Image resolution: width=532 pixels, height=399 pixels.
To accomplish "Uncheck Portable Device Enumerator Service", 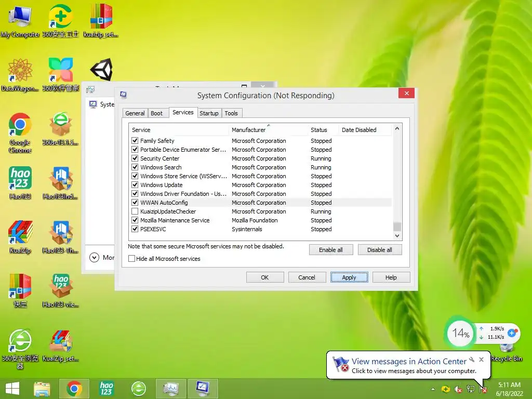I will pos(135,149).
